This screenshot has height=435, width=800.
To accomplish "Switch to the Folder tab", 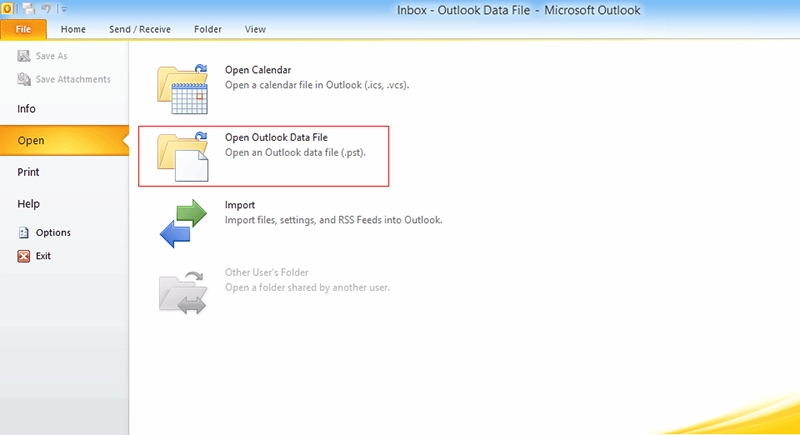I will coord(208,29).
